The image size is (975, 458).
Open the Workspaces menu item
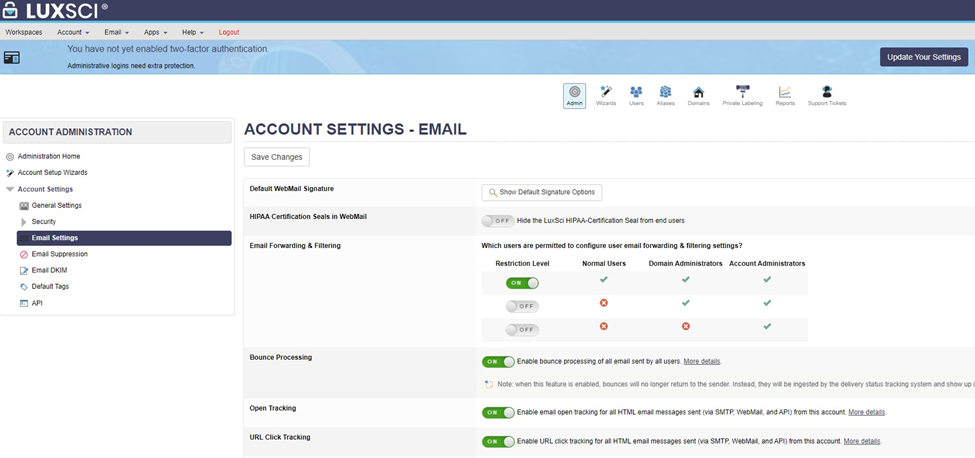[x=24, y=32]
